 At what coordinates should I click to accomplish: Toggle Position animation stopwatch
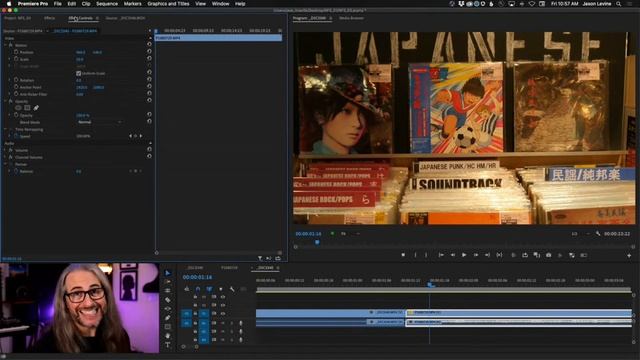16,52
